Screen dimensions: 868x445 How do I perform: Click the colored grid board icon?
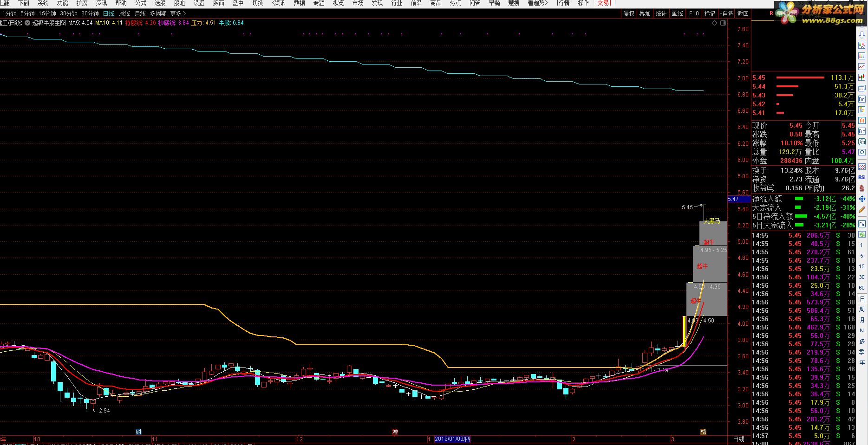click(862, 56)
